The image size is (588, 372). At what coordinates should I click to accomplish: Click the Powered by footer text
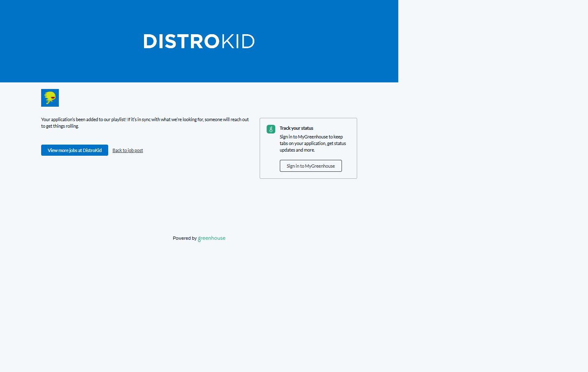pos(184,238)
